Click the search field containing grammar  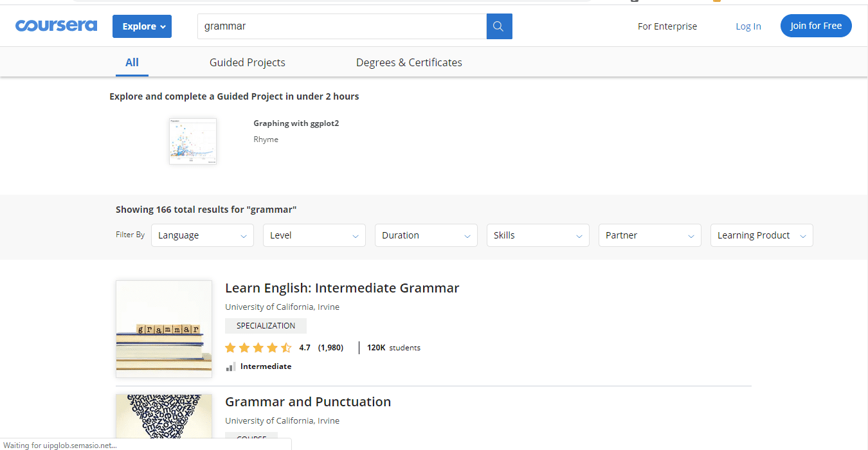pos(342,26)
